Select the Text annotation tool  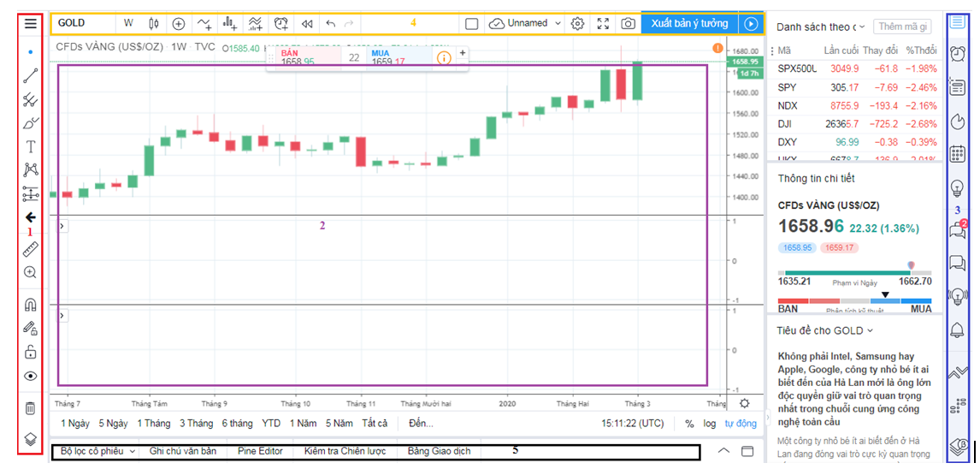[30, 147]
